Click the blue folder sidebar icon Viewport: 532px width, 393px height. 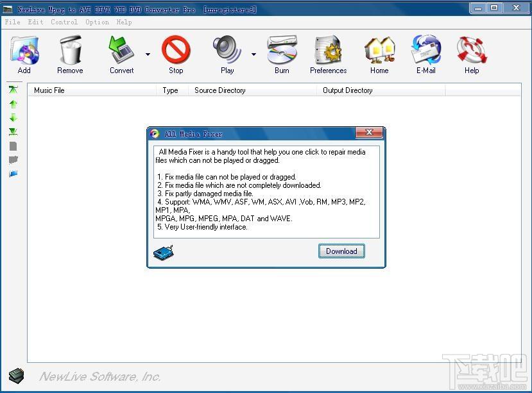13,174
